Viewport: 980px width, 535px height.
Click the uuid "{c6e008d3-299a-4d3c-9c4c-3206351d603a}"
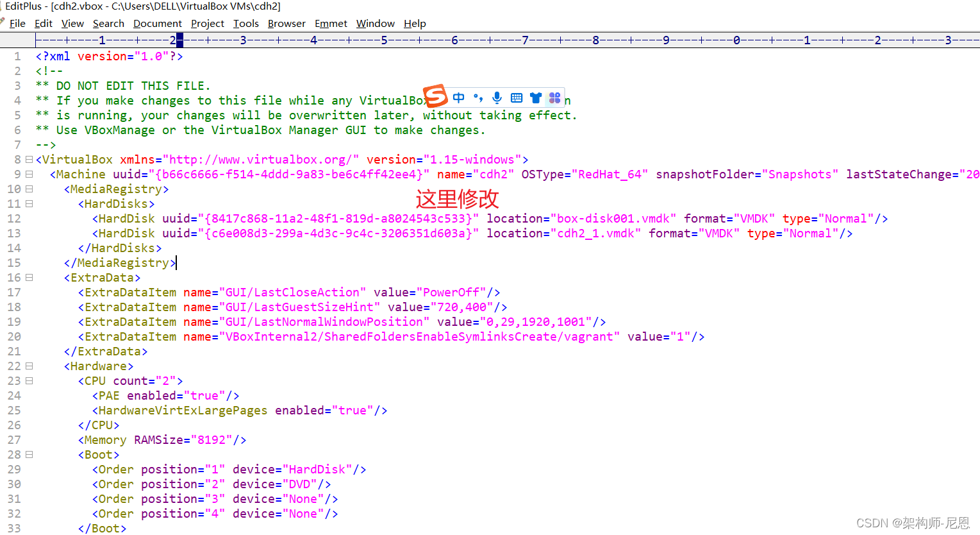click(338, 234)
